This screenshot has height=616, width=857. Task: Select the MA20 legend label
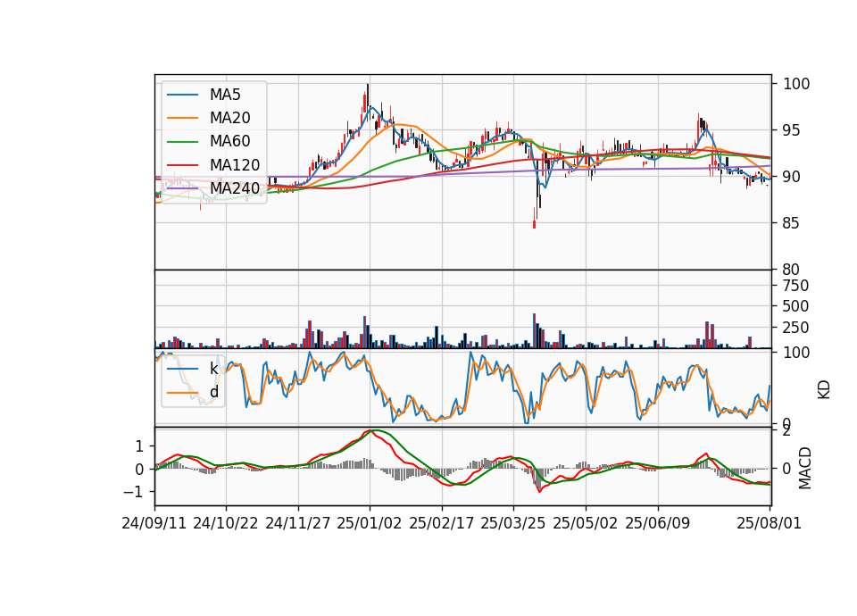click(x=230, y=118)
